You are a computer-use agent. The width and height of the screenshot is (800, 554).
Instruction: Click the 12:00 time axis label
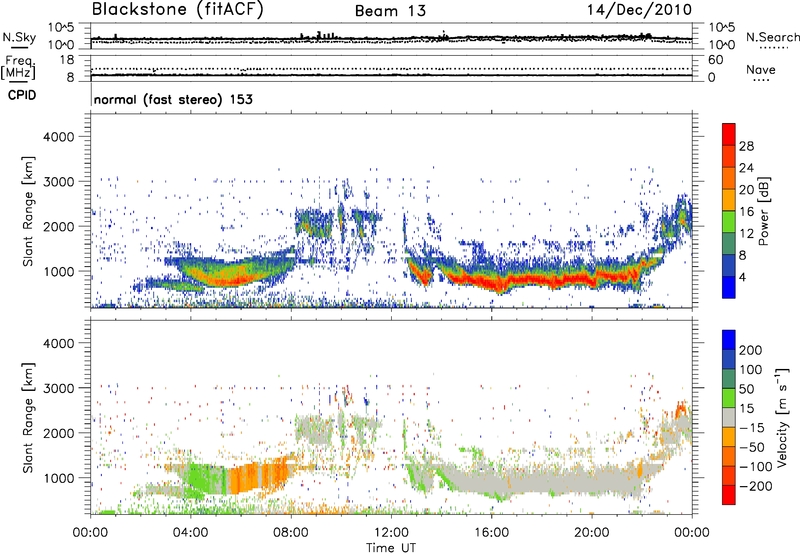391,533
